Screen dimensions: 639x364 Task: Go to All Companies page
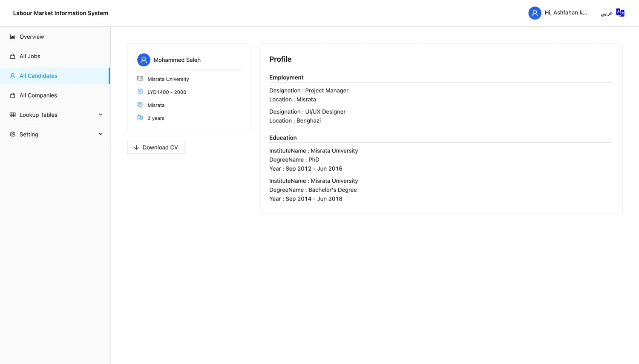point(38,95)
